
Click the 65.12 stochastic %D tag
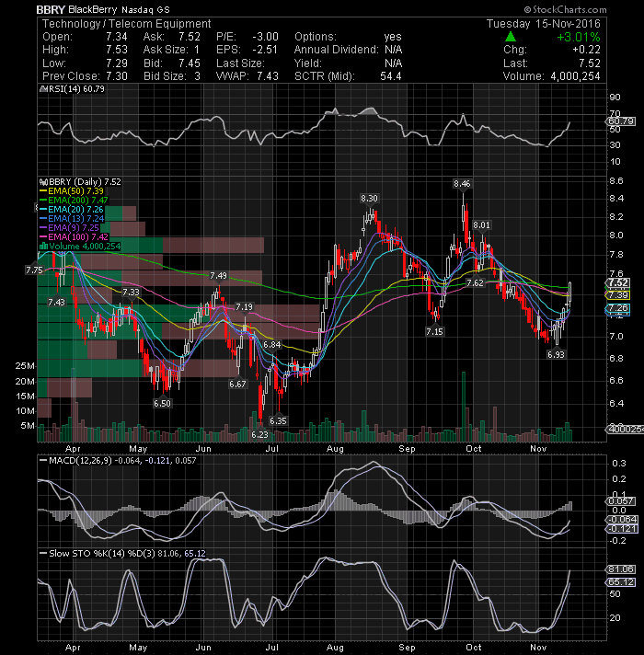pyautogui.click(x=621, y=582)
